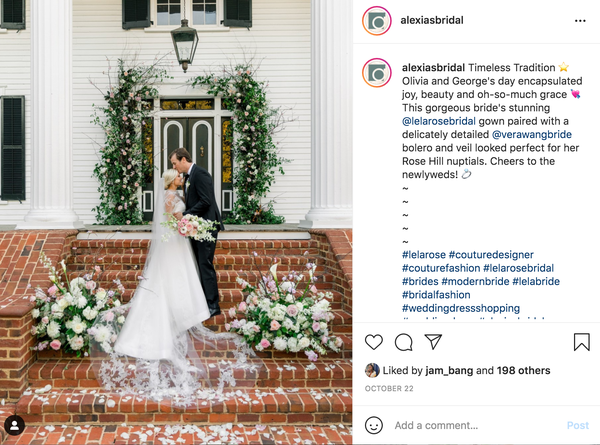The width and height of the screenshot is (600, 445).
Task: Open the @verawangbride mention
Action: [x=532, y=135]
